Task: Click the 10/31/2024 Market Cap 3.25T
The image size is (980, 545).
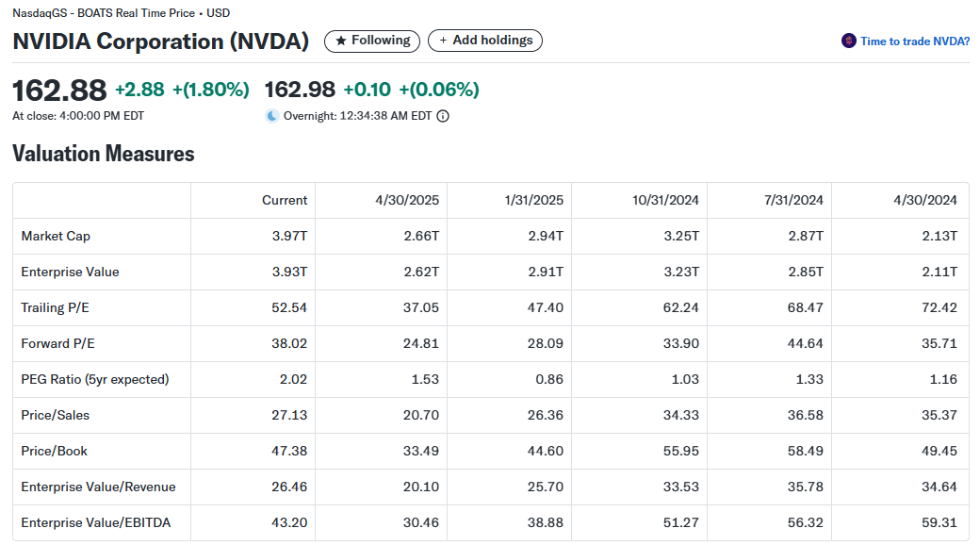Action: (x=681, y=236)
